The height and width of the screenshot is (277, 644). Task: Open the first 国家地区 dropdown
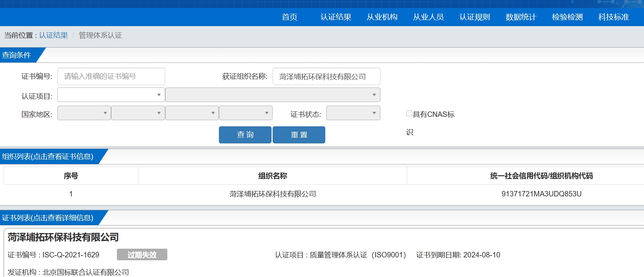(84, 113)
